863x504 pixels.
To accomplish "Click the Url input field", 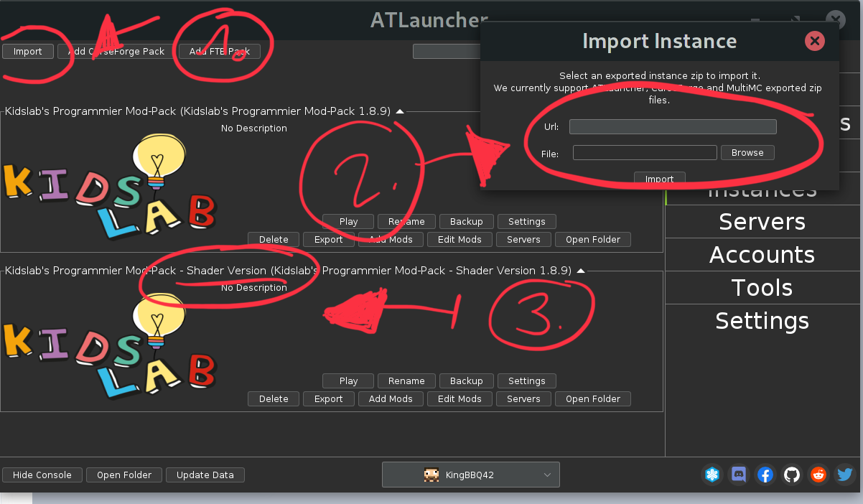I will [672, 126].
